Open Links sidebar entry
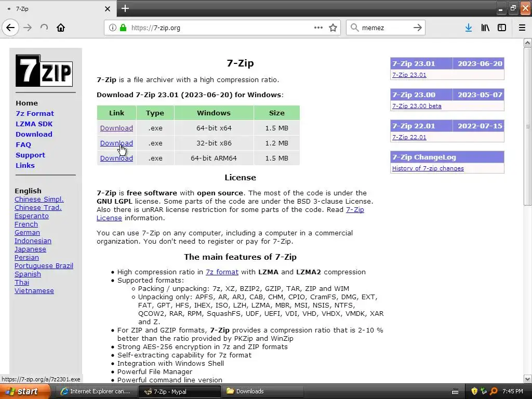Viewport: 532px width, 399px height. coord(25,166)
